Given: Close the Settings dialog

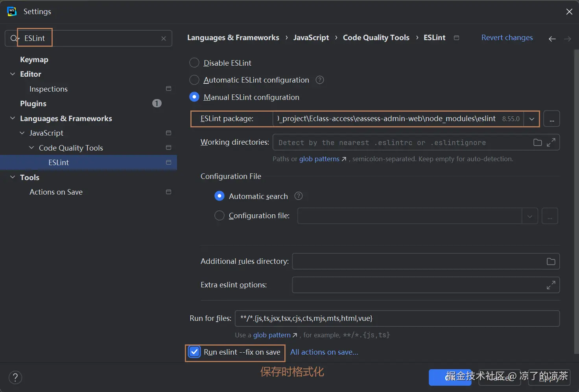Looking at the screenshot, I should [569, 12].
